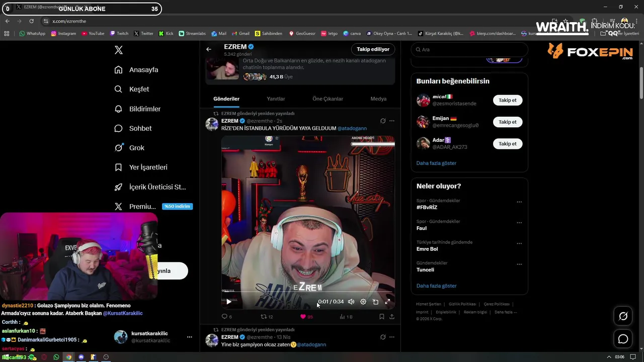Open more options for Emre Bol trend
The width and height of the screenshot is (644, 362).
click(x=519, y=243)
